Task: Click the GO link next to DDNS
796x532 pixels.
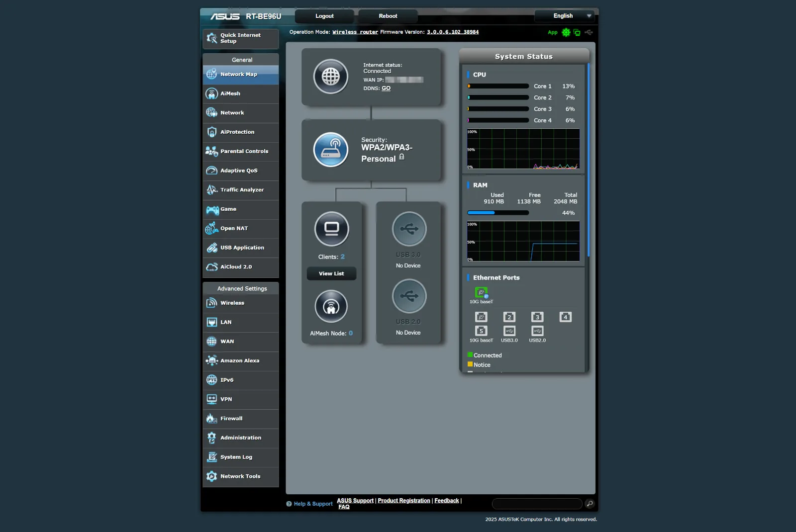Action: click(386, 88)
